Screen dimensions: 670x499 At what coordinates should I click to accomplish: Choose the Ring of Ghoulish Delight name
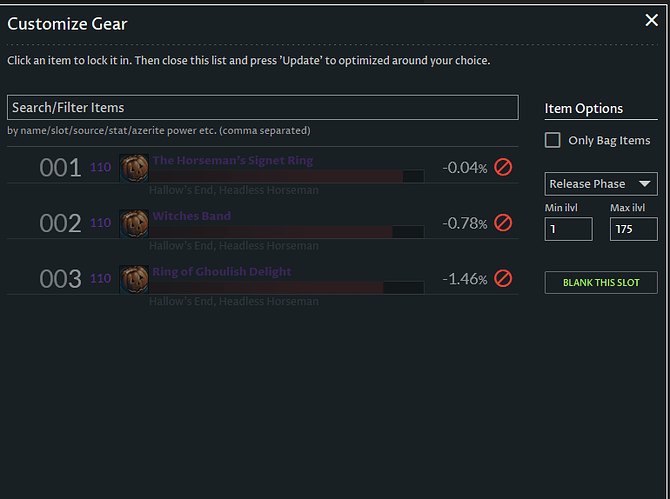[x=222, y=271]
